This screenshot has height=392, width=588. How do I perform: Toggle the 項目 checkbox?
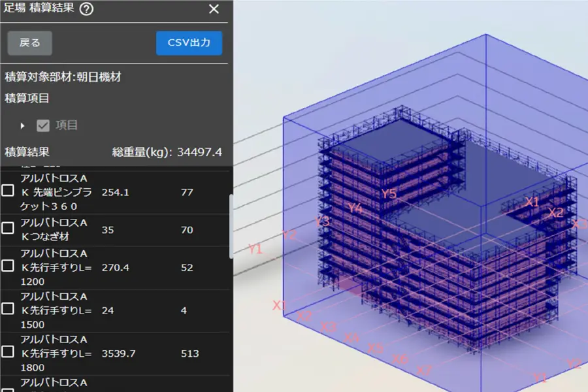[43, 125]
